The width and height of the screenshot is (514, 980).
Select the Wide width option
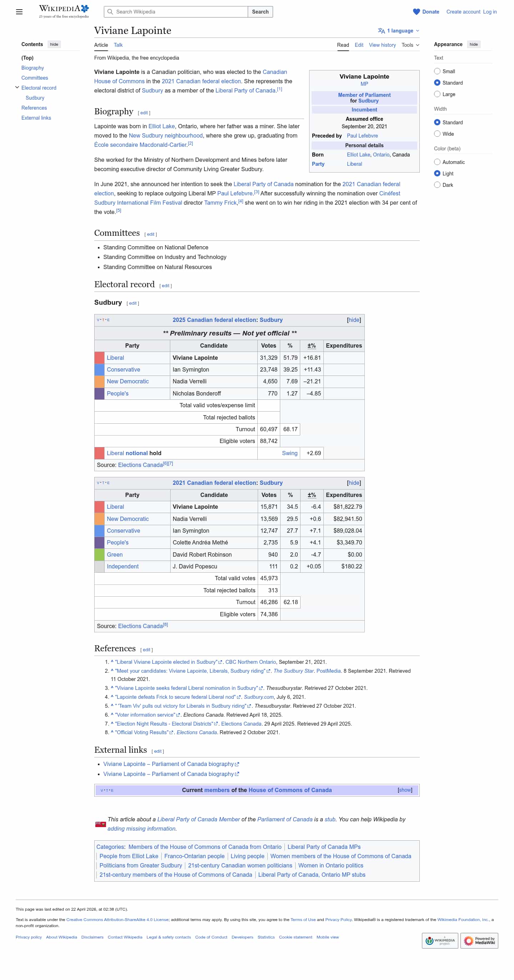437,134
